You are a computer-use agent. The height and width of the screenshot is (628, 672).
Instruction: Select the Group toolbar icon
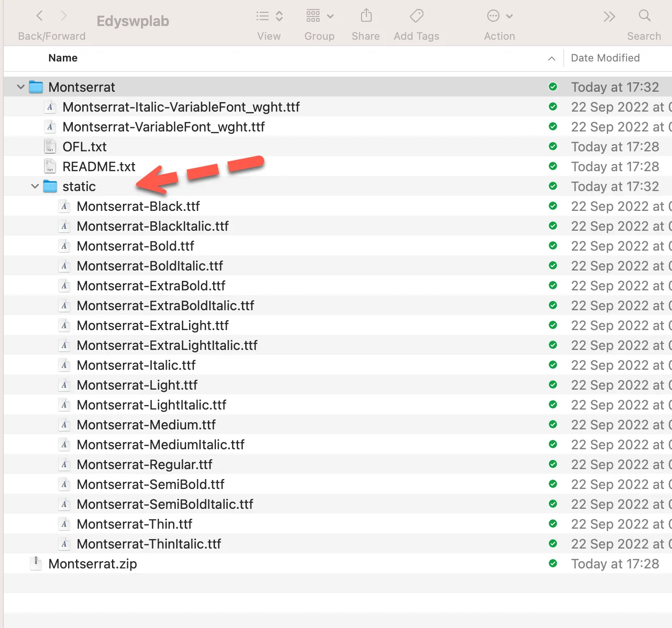(313, 16)
